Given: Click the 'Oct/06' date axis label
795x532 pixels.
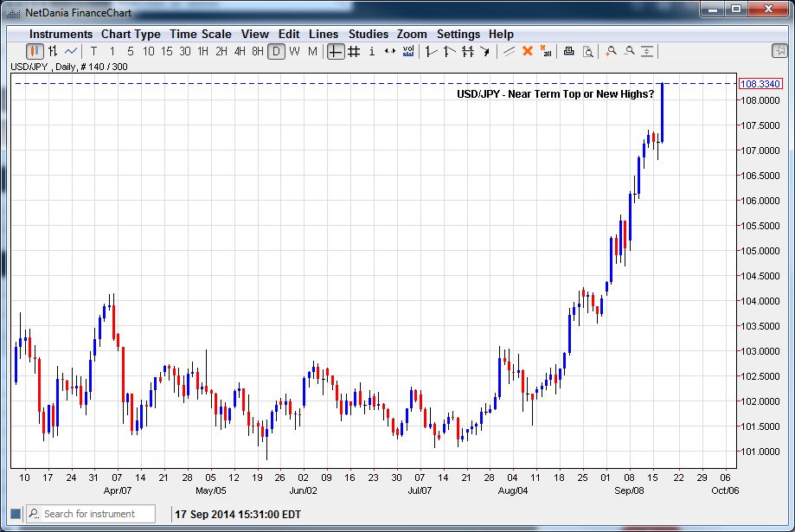Looking at the screenshot, I should coord(725,490).
